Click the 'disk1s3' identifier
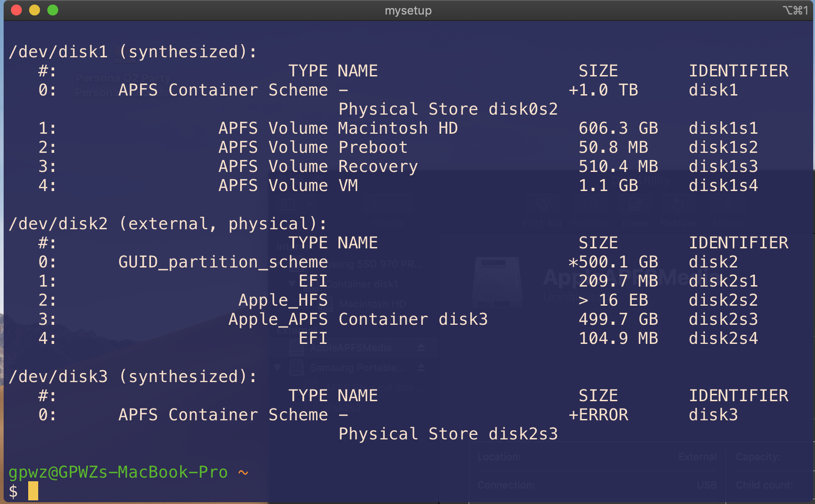The height and width of the screenshot is (504, 815). pyautogui.click(x=723, y=166)
